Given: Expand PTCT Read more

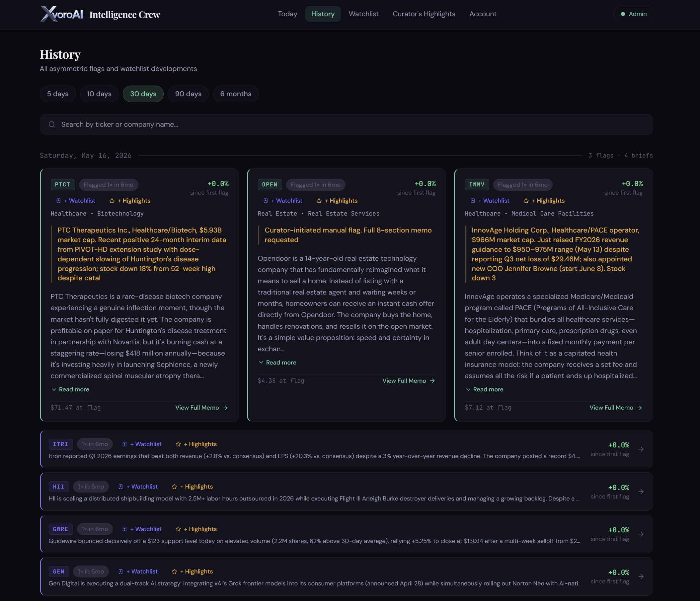Looking at the screenshot, I should (x=71, y=390).
